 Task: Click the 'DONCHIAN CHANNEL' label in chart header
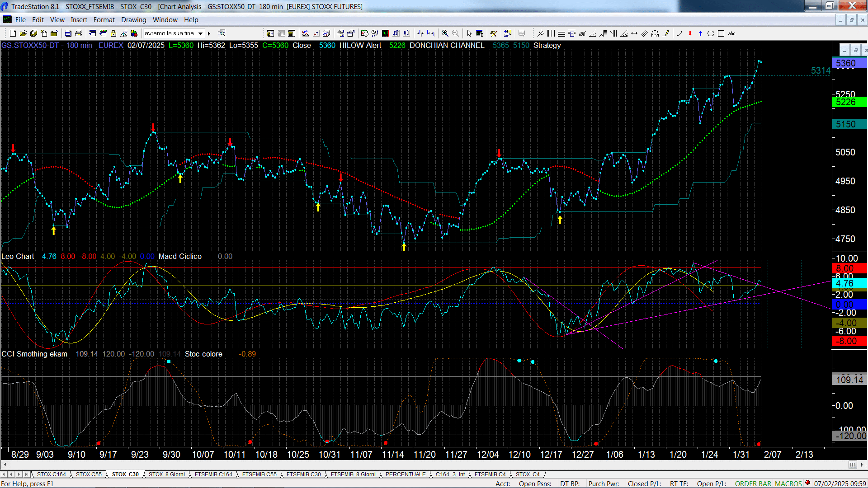click(447, 45)
